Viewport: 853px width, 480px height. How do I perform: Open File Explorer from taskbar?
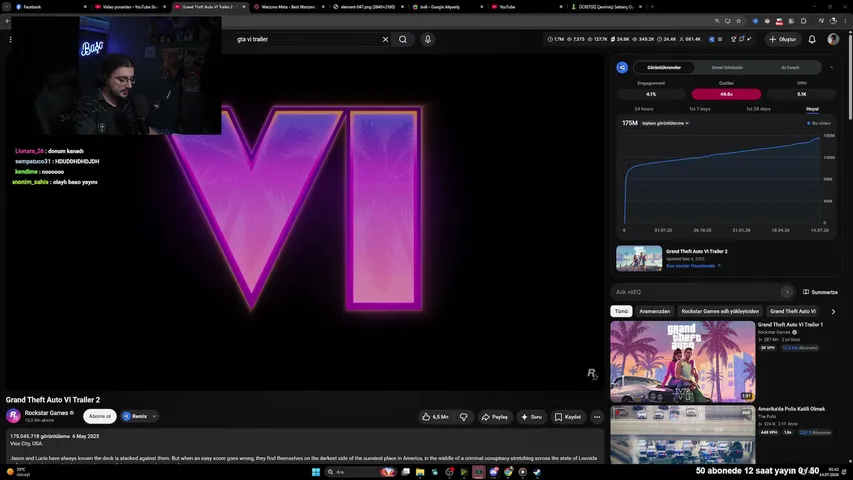[420, 472]
